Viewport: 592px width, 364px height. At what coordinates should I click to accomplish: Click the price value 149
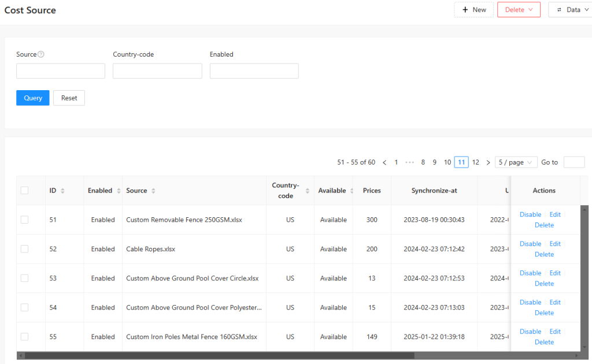pos(372,337)
